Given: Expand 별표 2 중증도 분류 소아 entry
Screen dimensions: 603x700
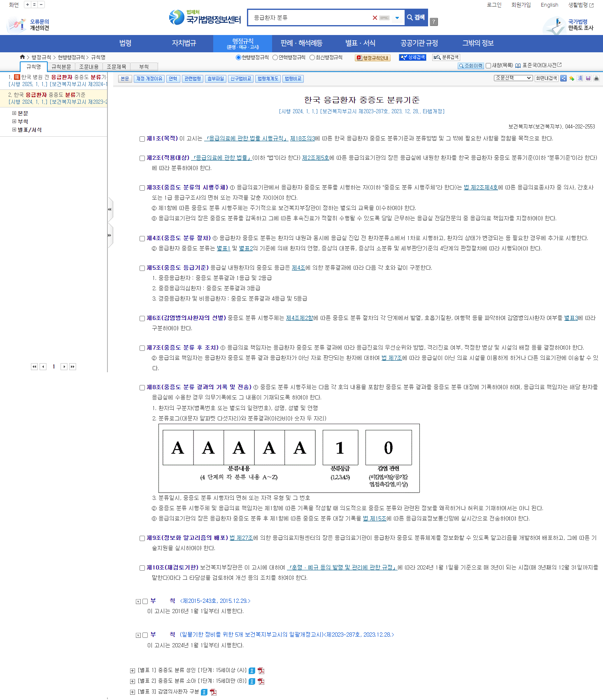Looking at the screenshot, I should 133,681.
